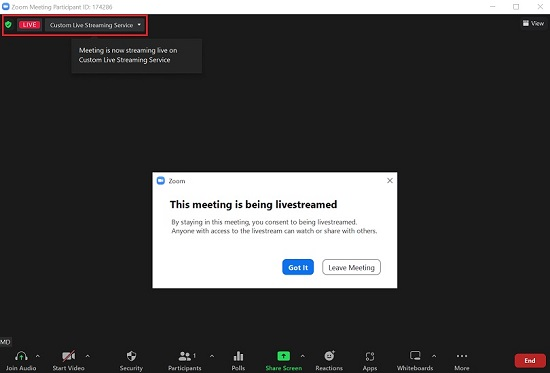Image resolution: width=550 pixels, height=373 pixels.
Task: Toggle Start Video camera icon
Action: (68, 356)
